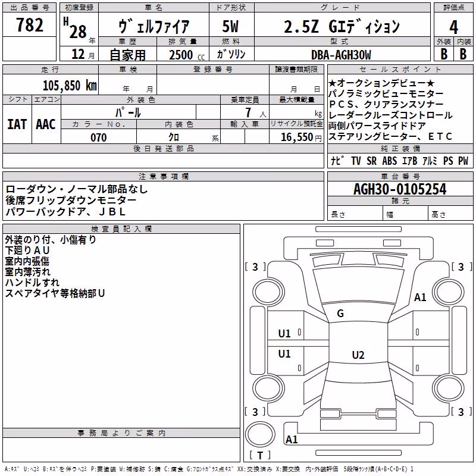The height and width of the screenshot is (476, 476).
Task: Select ステアリングヒーター、ETC line
Action: (390, 137)
